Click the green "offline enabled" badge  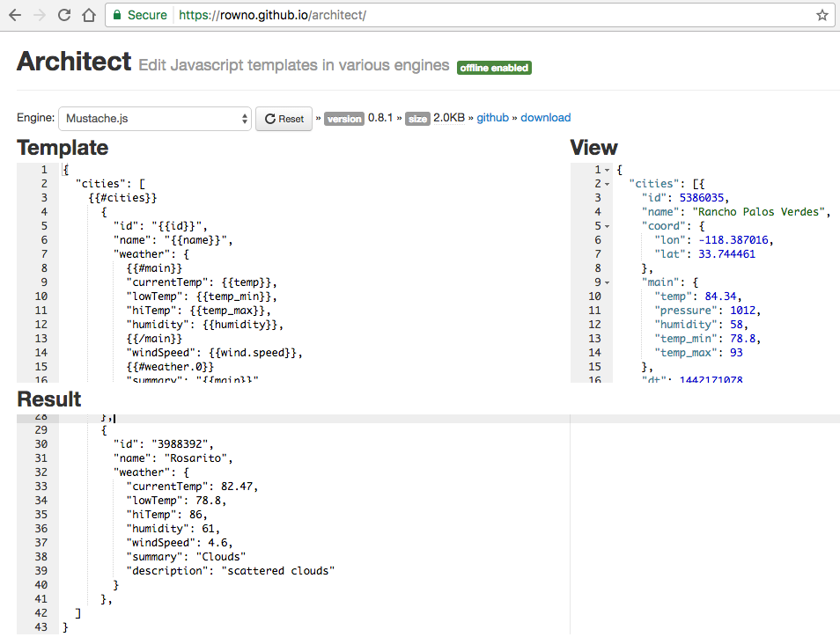[494, 67]
